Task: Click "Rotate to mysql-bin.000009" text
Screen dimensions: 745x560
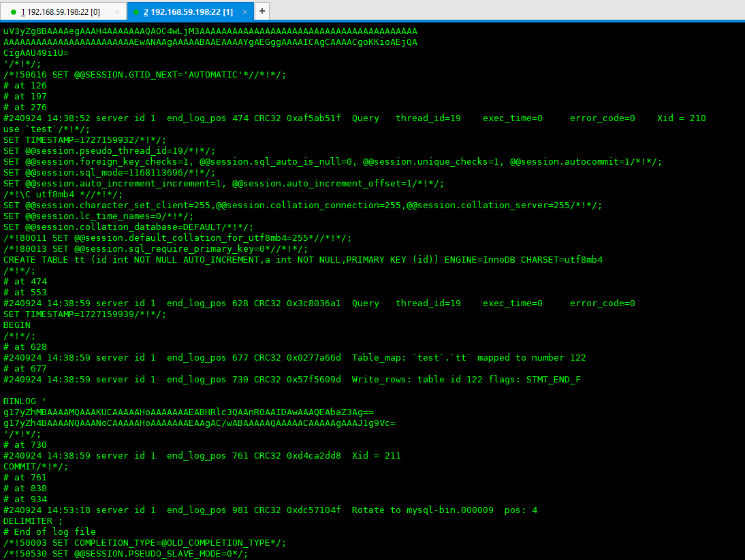Action: [x=422, y=510]
